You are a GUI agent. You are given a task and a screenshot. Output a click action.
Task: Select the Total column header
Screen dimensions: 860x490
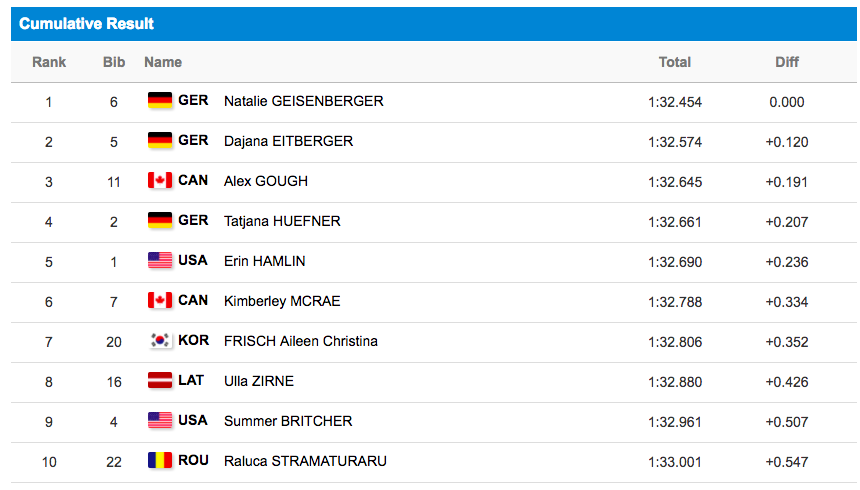[x=675, y=62]
